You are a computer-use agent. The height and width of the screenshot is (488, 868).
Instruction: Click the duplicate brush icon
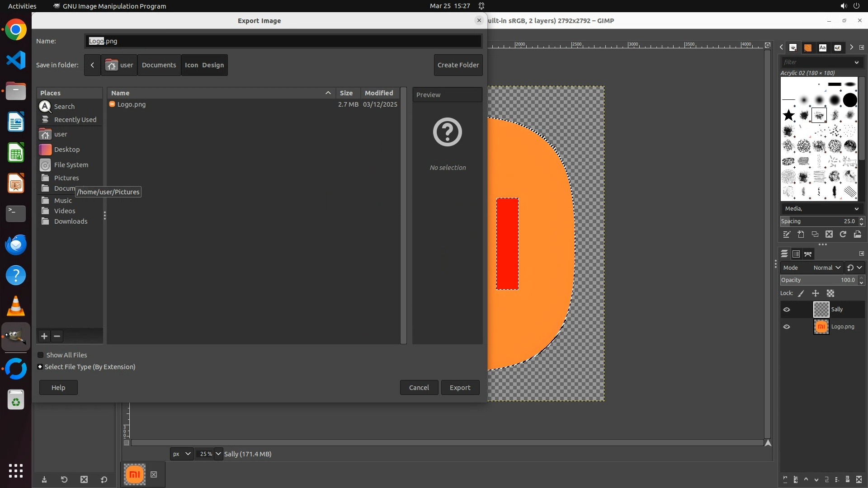(815, 235)
